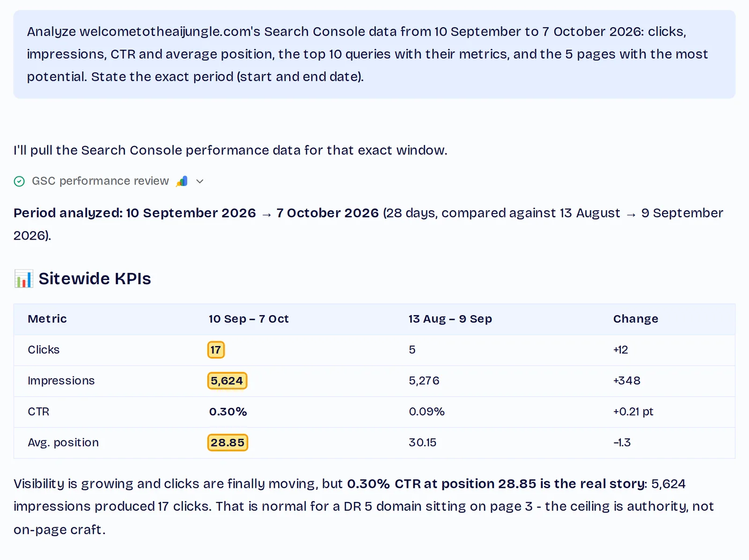Click the Metric column header
The height and width of the screenshot is (560, 749).
pyautogui.click(x=47, y=319)
